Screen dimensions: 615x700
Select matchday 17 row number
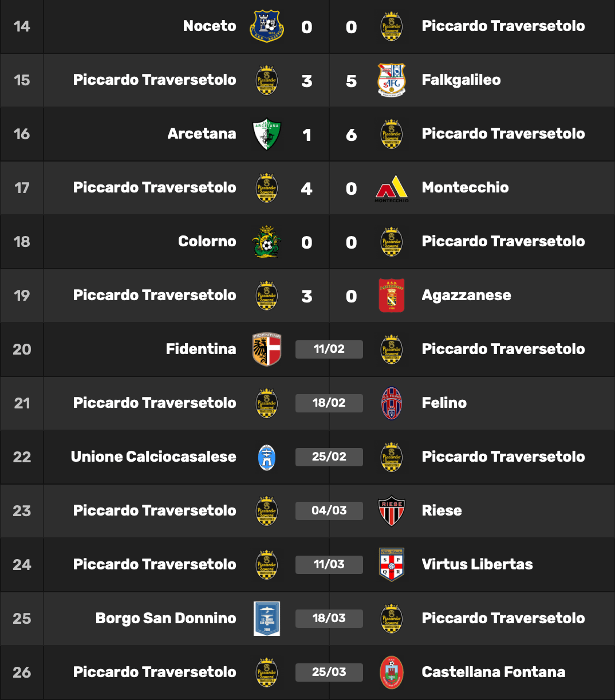pyautogui.click(x=22, y=188)
